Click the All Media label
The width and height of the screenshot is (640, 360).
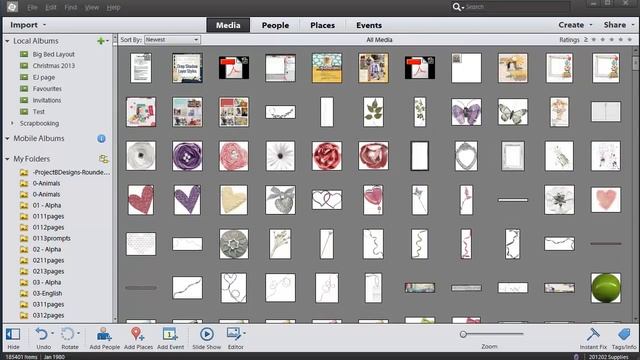click(379, 40)
